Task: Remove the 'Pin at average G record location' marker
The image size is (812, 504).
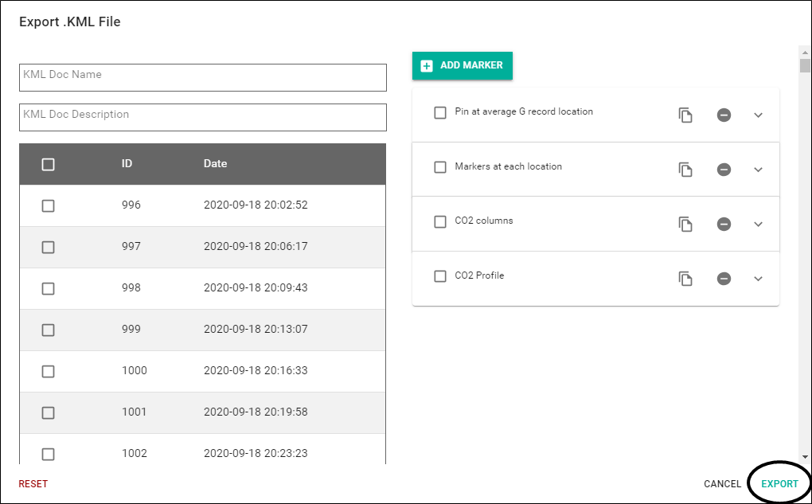Action: [x=724, y=115]
